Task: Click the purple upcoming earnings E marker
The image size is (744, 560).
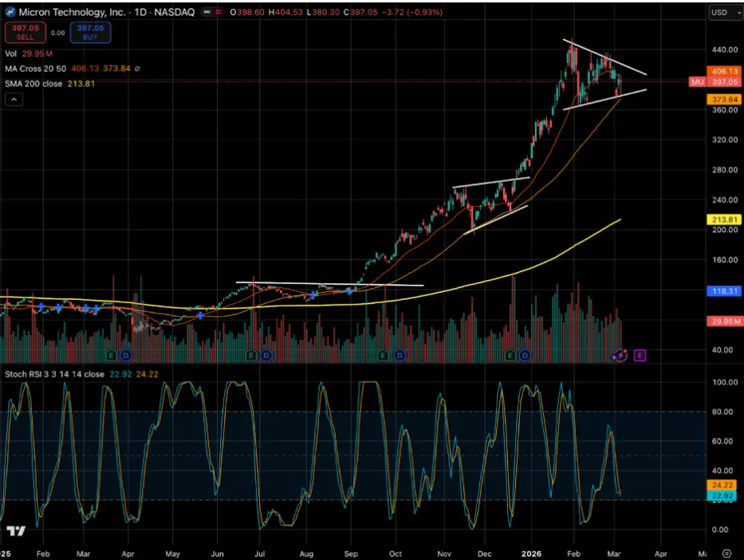Action: pos(640,355)
